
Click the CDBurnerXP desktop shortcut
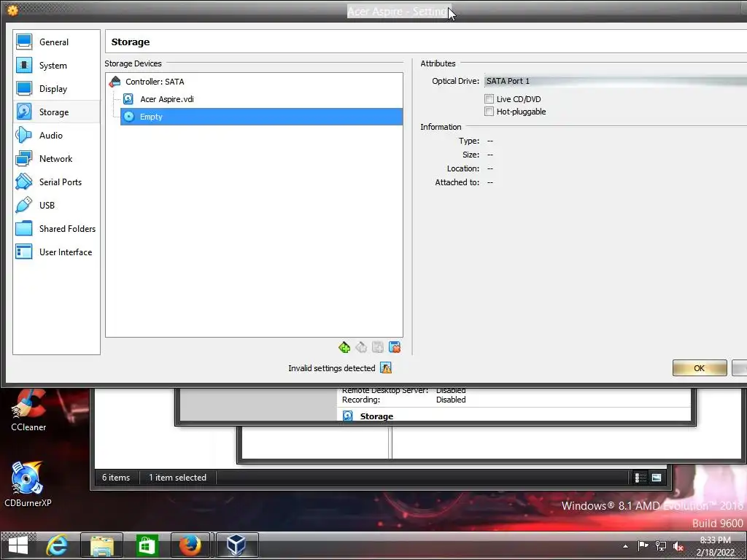tap(28, 484)
